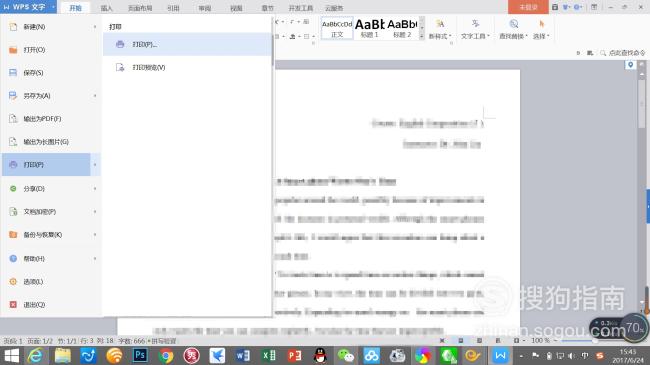The image size is (650, 365).
Task: Click the blue help icon beside 帮助(H)
Action: tap(13, 258)
